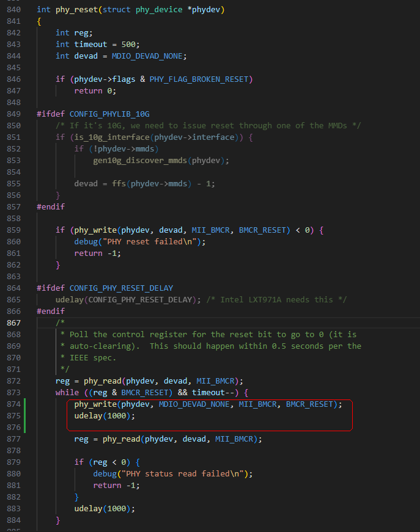Image resolution: width=420 pixels, height=532 pixels.
Task: Click 'return 0;' on line 847
Action: 95,91
